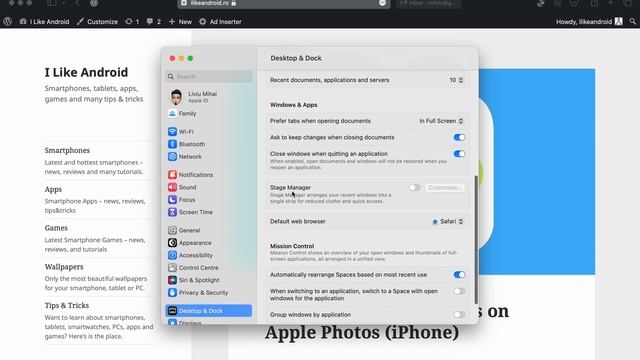The image size is (640, 360).
Task: Open Wallpapers category link on webpage
Action: [x=64, y=267]
